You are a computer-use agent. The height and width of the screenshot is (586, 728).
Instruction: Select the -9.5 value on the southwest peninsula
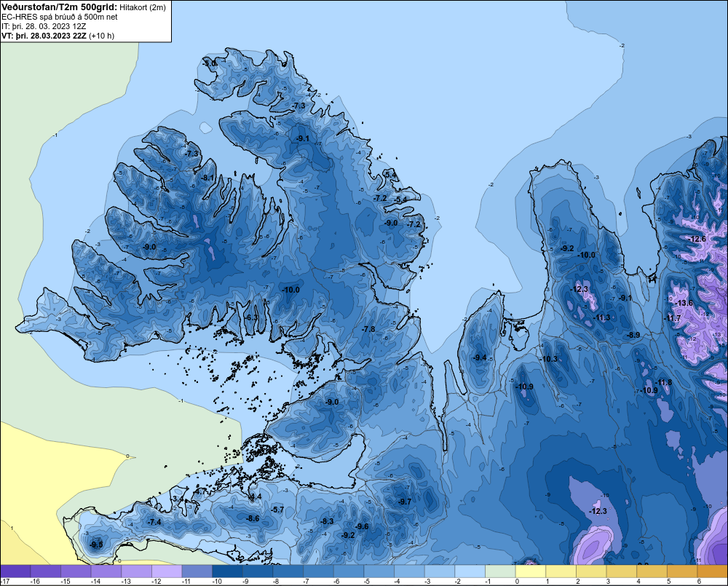pyautogui.click(x=96, y=545)
